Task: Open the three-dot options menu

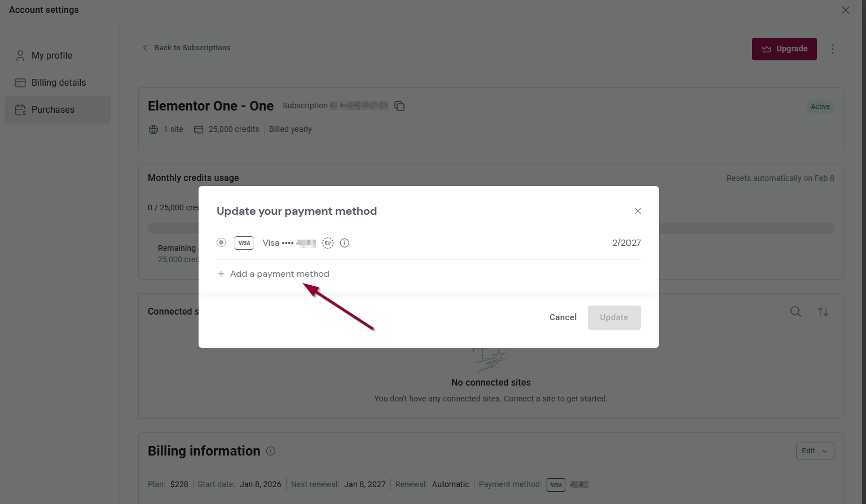Action: pyautogui.click(x=833, y=49)
